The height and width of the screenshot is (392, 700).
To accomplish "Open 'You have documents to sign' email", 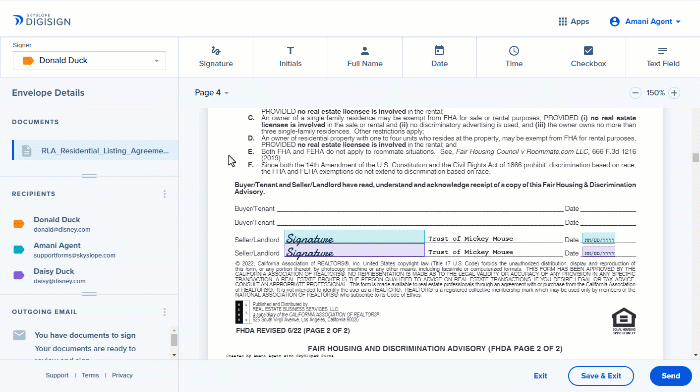I will [x=85, y=335].
